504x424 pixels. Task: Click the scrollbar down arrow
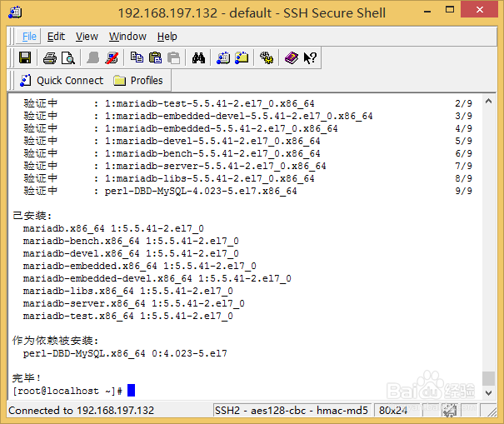click(488, 393)
